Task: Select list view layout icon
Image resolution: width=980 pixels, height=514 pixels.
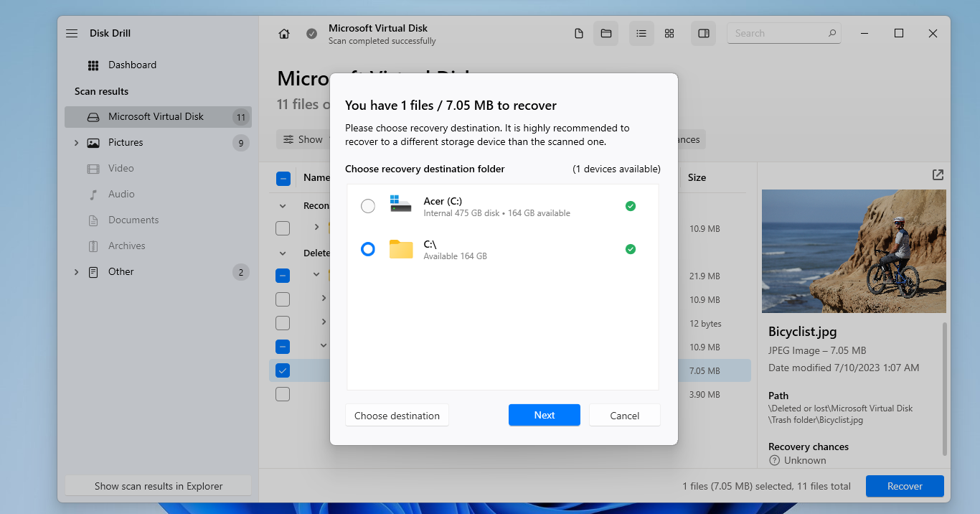Action: pyautogui.click(x=641, y=33)
